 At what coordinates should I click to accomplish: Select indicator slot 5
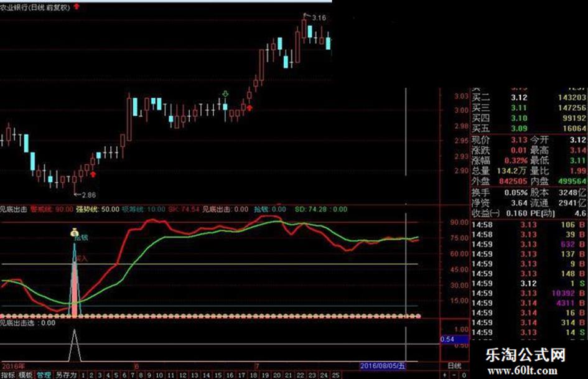tap(116, 375)
